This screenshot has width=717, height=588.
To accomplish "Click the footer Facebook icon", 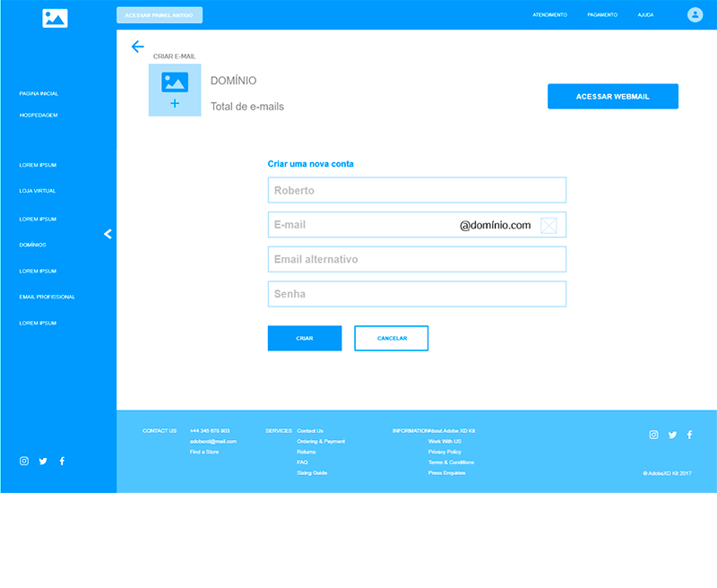I will (689, 435).
